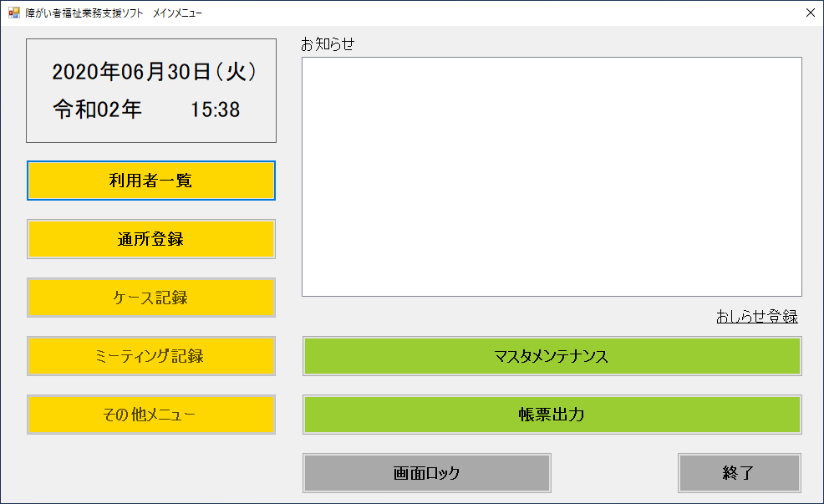
Task: Open マスタメンテナンス
Action: coord(552,356)
